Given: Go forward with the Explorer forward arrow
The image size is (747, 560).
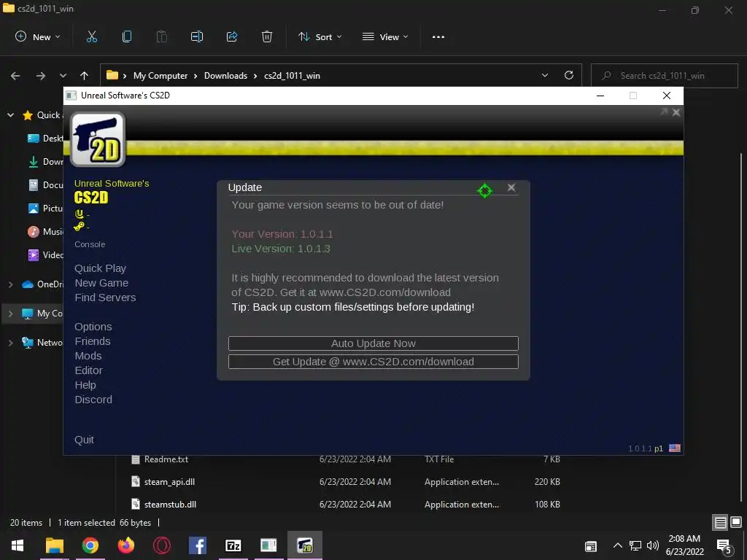Looking at the screenshot, I should [41, 76].
